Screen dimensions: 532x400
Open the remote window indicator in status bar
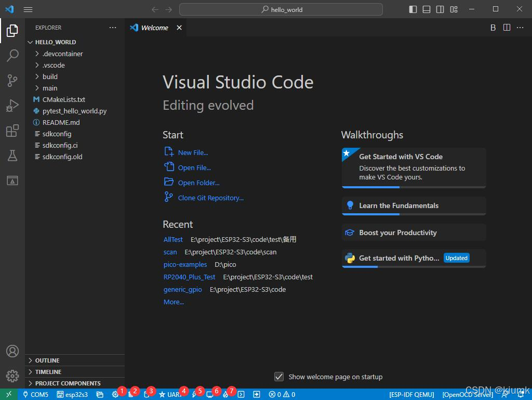click(9, 394)
